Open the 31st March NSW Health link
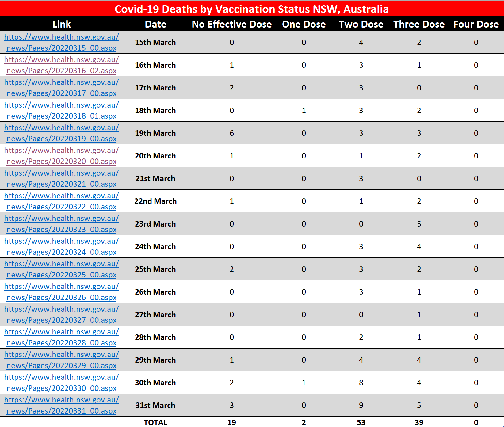The image size is (504, 427). point(62,405)
